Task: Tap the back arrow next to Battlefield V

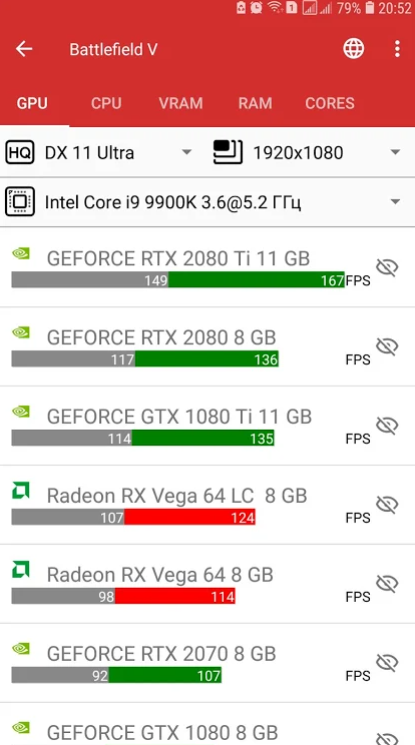Action: tap(24, 49)
